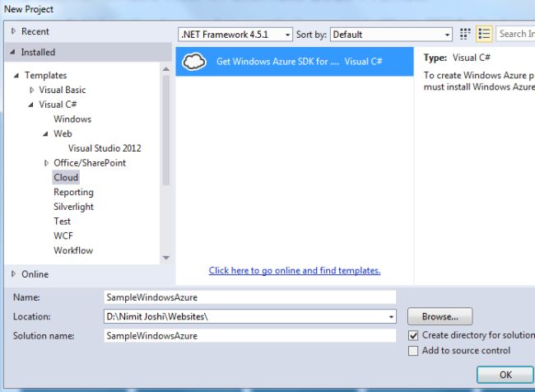Expand the Visual Basic node

click(x=32, y=90)
